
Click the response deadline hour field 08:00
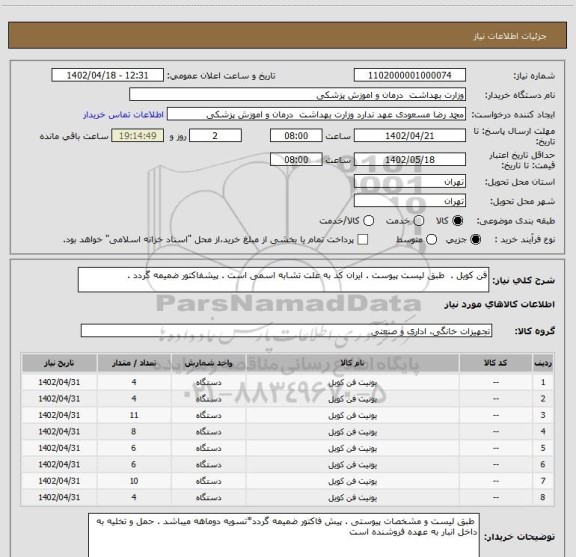point(296,136)
